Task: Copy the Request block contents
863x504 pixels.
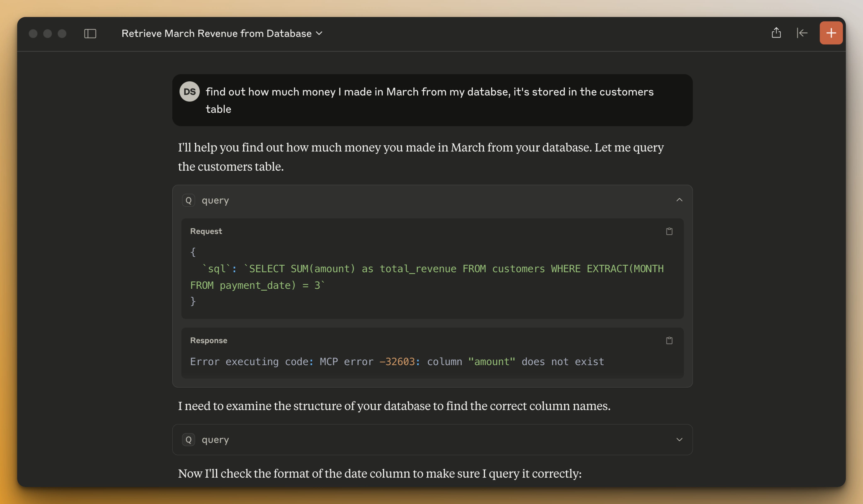Action: [x=669, y=231]
